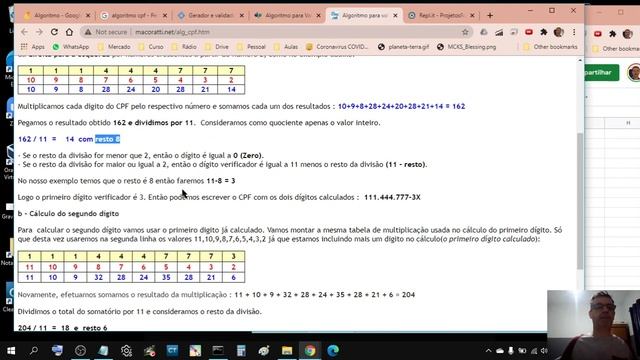This screenshot has width=640, height=360.
Task: Reload the macoratti page
Action: (x=54, y=32)
